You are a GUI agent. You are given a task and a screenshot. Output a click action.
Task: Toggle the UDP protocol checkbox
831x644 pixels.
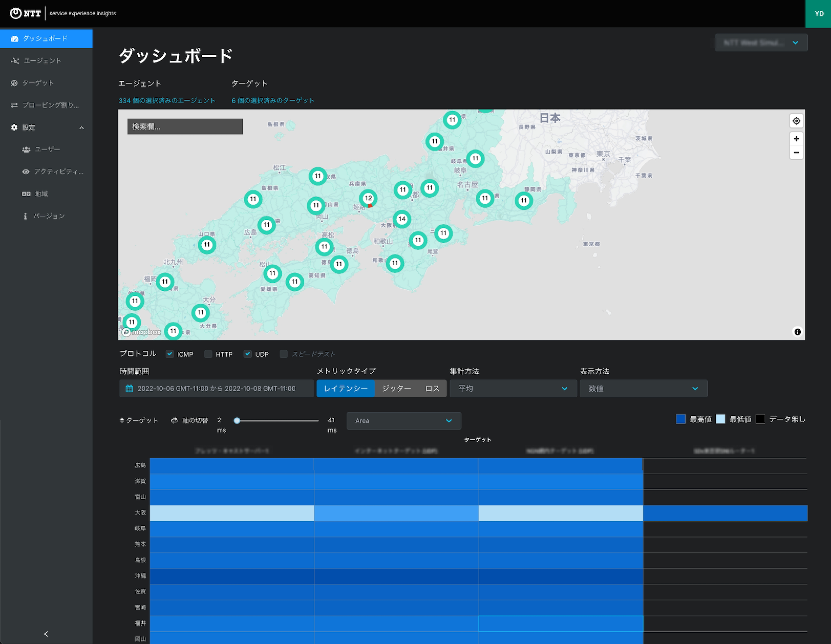coord(248,354)
